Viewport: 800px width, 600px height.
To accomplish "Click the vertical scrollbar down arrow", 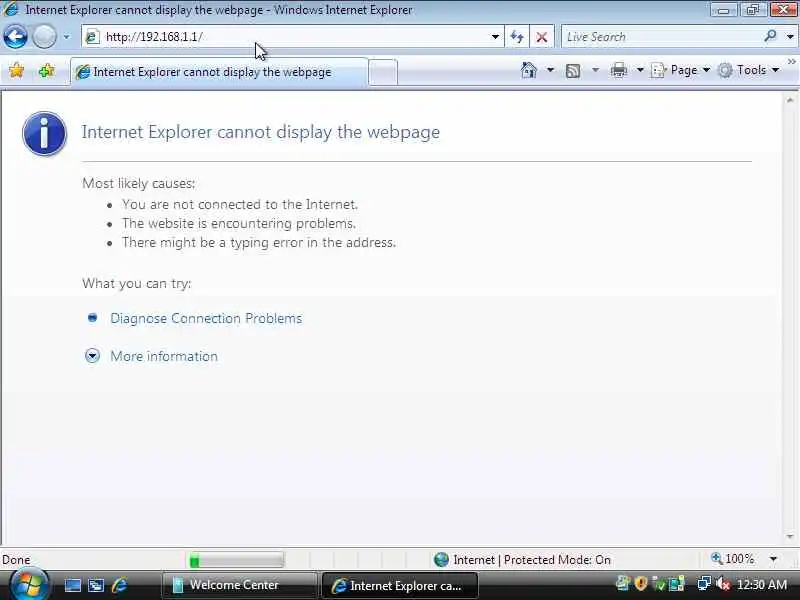I will tap(790, 537).
